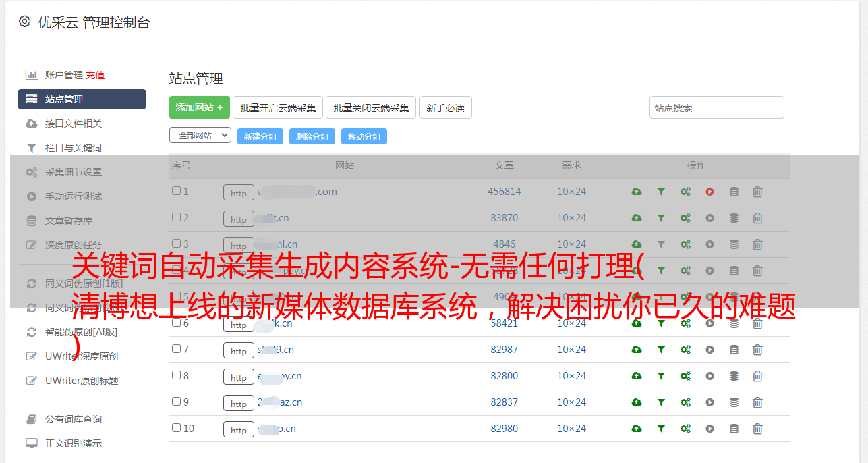
Task: Click red play icon in row 1
Action: (x=710, y=192)
